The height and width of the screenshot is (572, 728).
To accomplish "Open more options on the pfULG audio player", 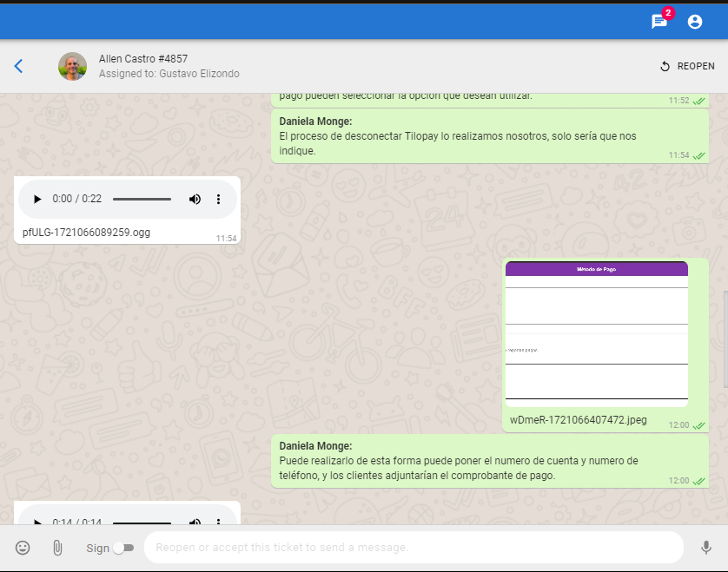I will 218,199.
